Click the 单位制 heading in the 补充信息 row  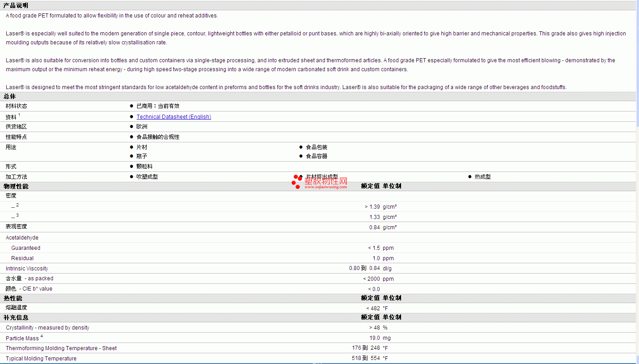pos(392,317)
